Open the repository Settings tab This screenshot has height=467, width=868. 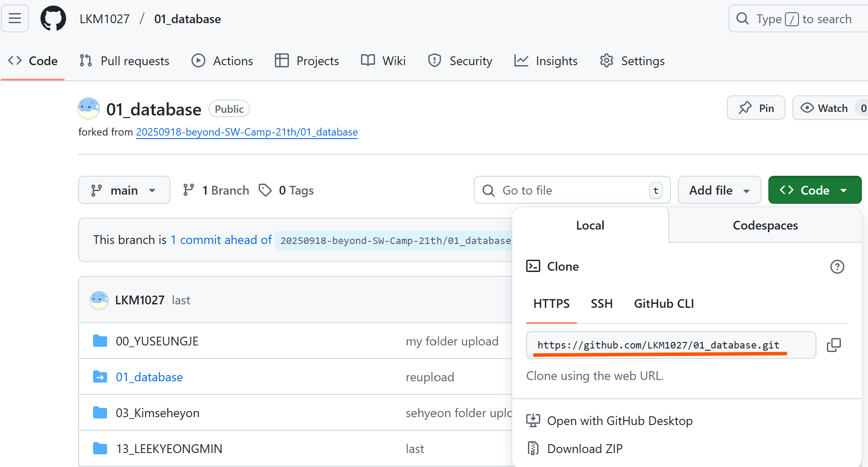point(632,61)
